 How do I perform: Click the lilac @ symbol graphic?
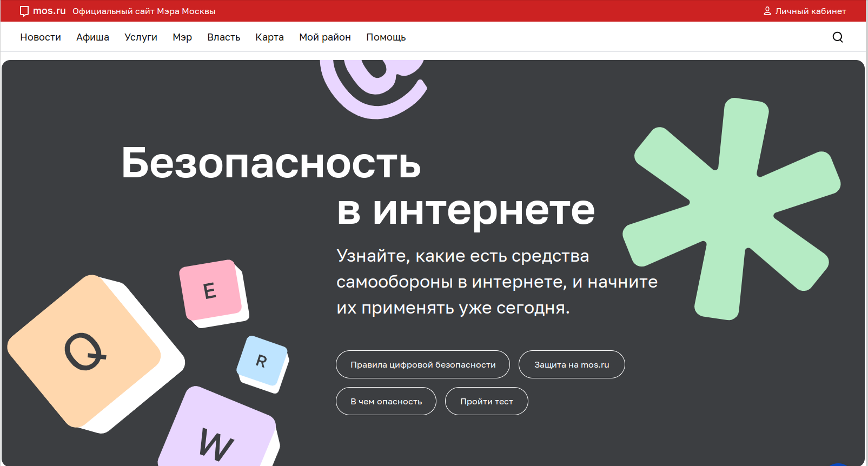[373, 86]
